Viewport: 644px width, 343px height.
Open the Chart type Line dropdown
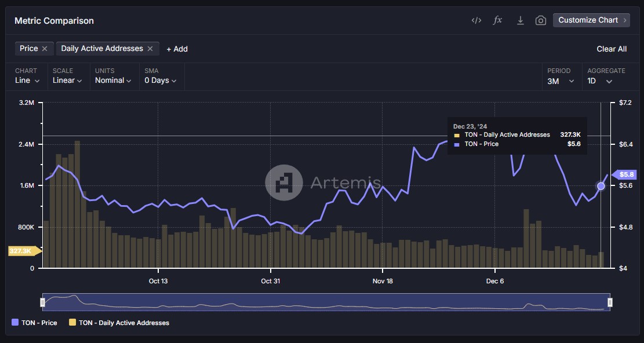pyautogui.click(x=27, y=81)
